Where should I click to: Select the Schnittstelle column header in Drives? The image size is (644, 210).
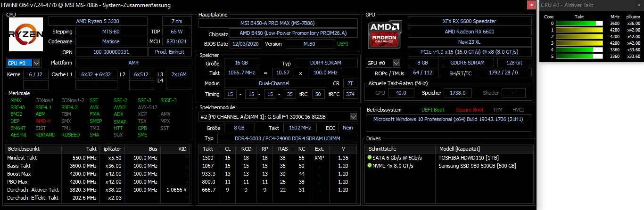[x=402, y=149]
